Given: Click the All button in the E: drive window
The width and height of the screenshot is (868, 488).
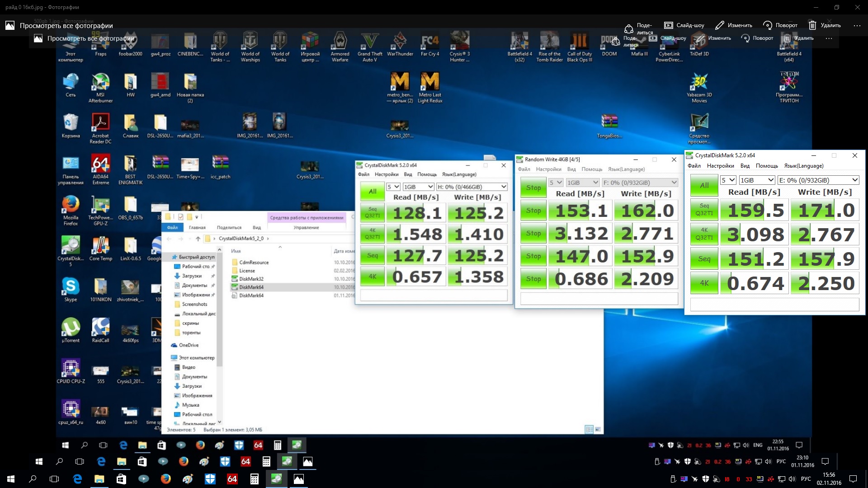Looking at the screenshot, I should pos(704,185).
